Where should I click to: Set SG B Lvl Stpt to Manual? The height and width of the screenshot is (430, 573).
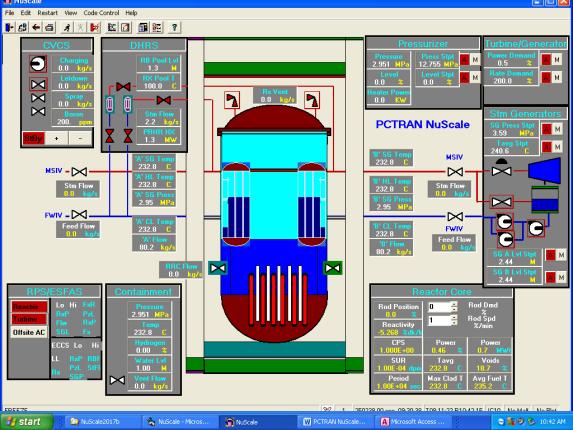(x=562, y=278)
